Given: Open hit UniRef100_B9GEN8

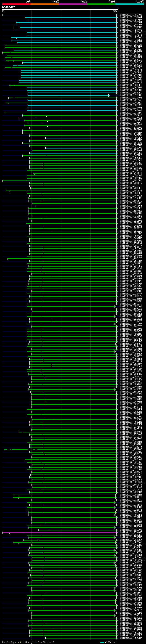Looking at the screenshot, I should 131,27.
